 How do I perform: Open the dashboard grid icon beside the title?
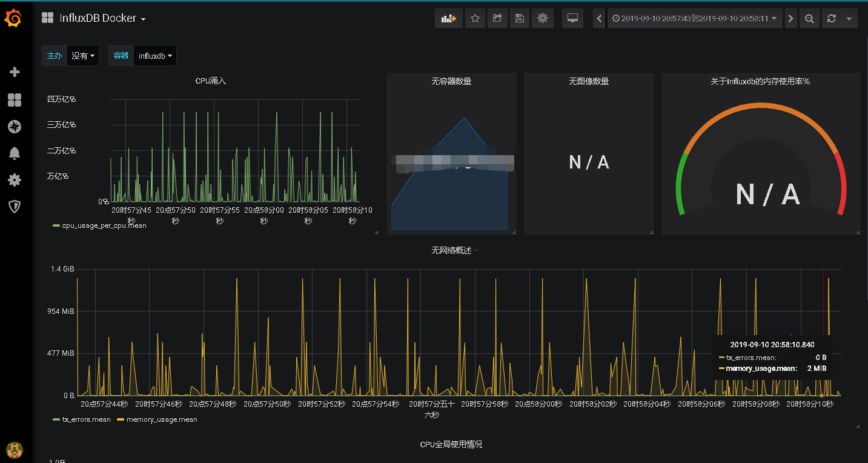[x=47, y=18]
